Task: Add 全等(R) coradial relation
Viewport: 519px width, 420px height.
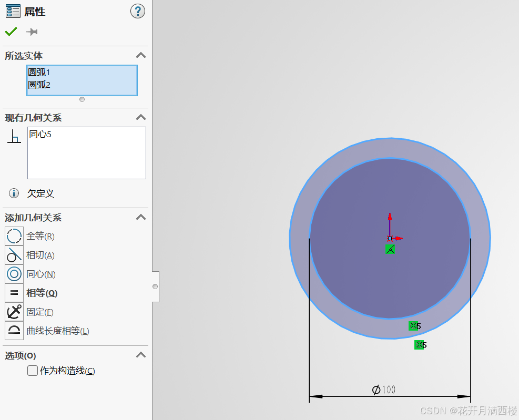Action: pos(14,236)
